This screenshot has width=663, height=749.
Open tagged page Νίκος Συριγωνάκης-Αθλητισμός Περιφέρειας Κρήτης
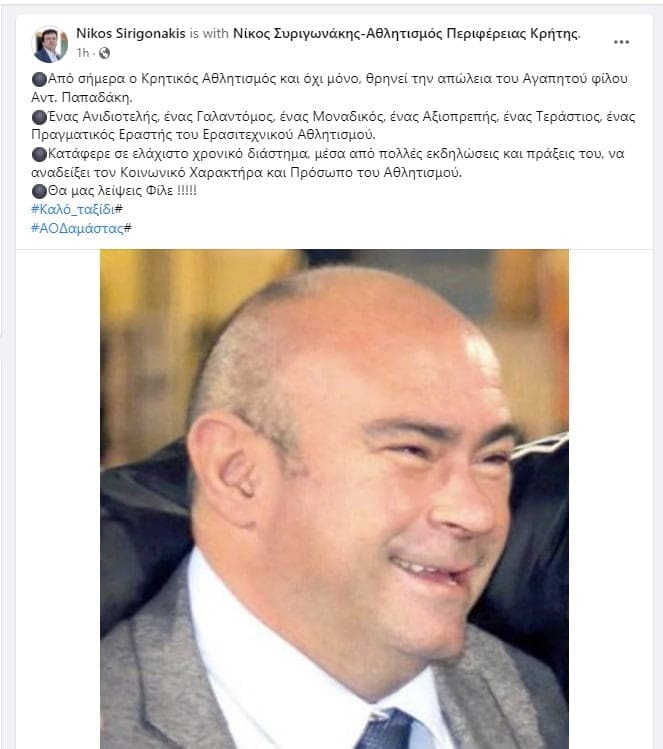(406, 33)
